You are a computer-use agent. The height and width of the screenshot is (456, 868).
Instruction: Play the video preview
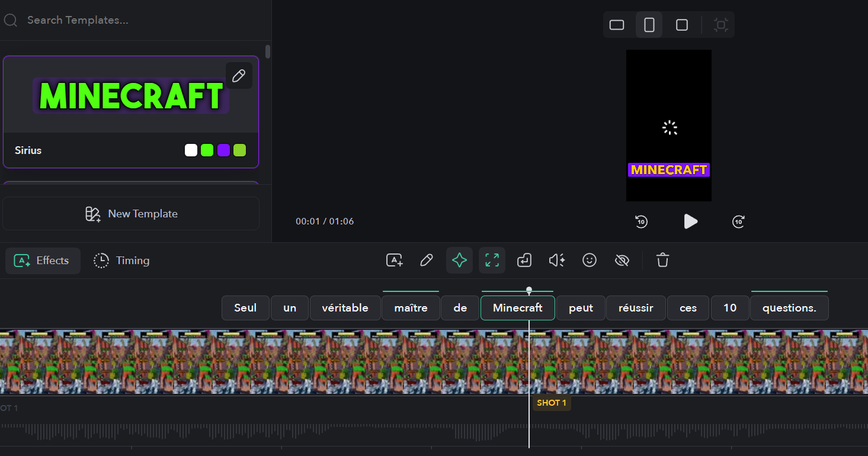pos(690,221)
